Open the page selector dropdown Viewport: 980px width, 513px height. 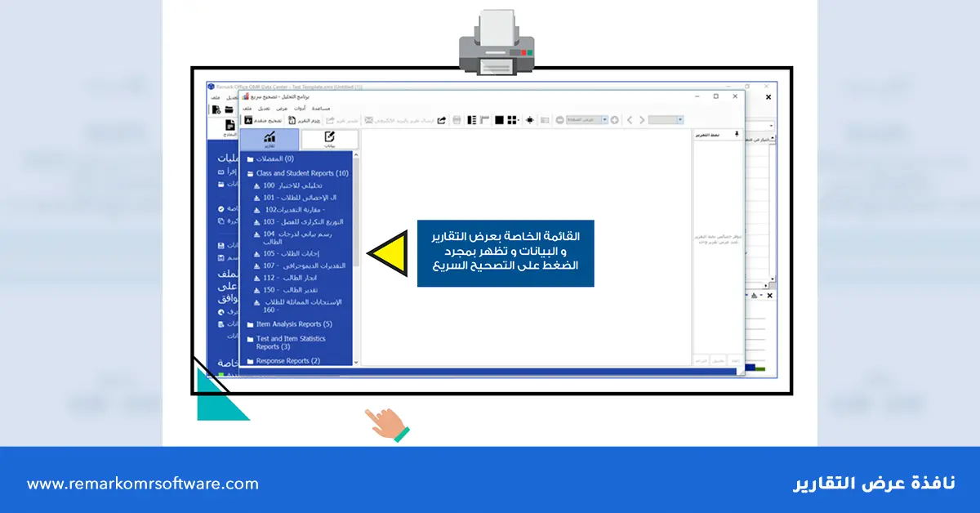(x=679, y=120)
